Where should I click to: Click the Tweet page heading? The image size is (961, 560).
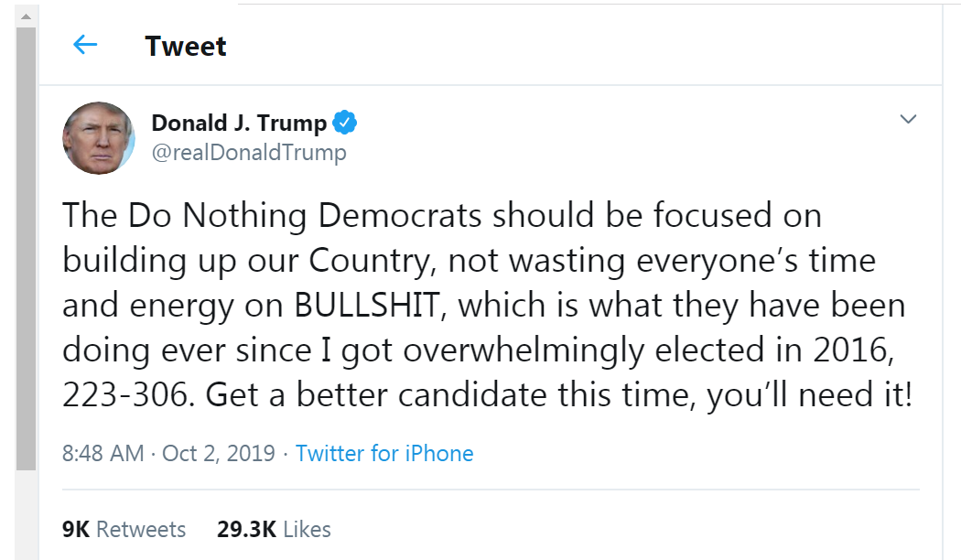pyautogui.click(x=186, y=46)
